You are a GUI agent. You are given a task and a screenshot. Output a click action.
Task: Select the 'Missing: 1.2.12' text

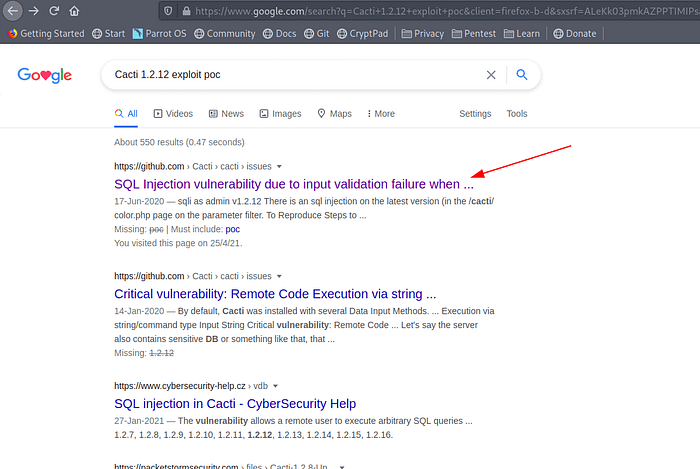coord(144,353)
